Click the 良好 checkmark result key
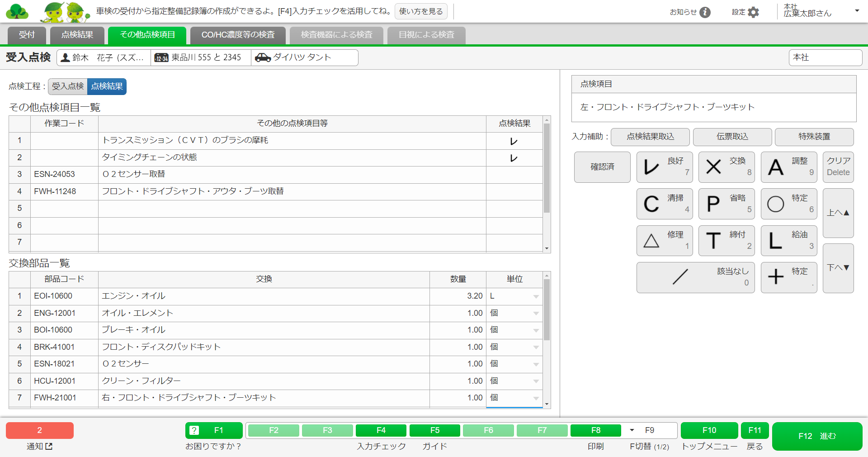 tap(664, 167)
